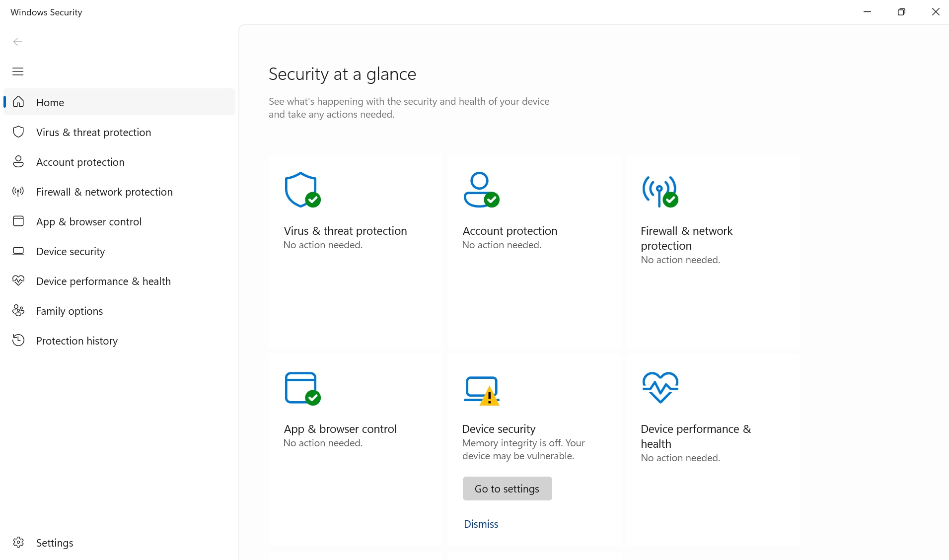This screenshot has width=949, height=560.
Task: Click the Family options people icon in sidebar
Action: click(18, 311)
